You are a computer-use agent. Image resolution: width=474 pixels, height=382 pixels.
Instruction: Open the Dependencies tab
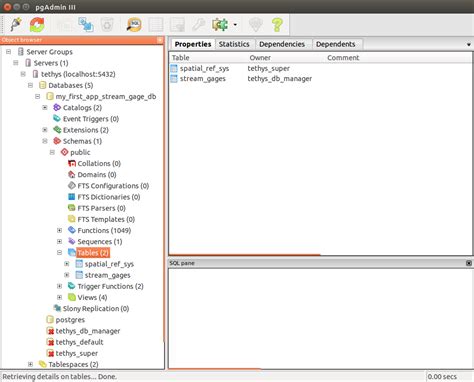[x=282, y=44]
